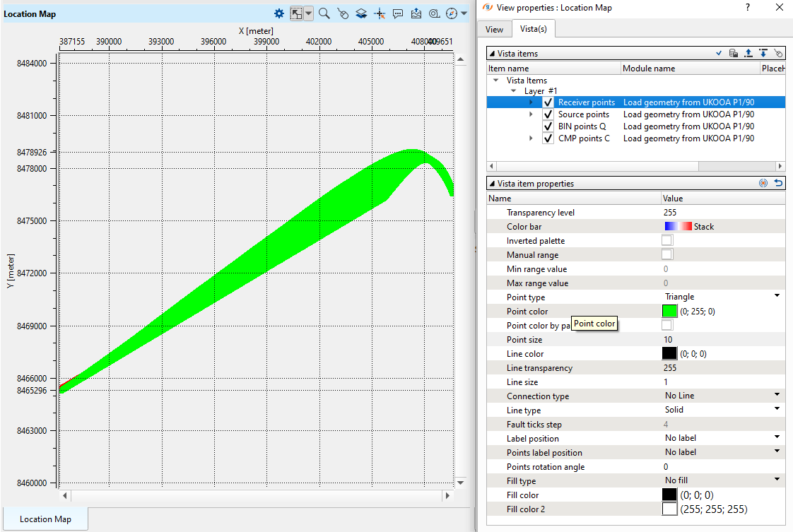Image resolution: width=793 pixels, height=532 pixels.
Task: Click the Point size value field
Action: [x=721, y=340]
